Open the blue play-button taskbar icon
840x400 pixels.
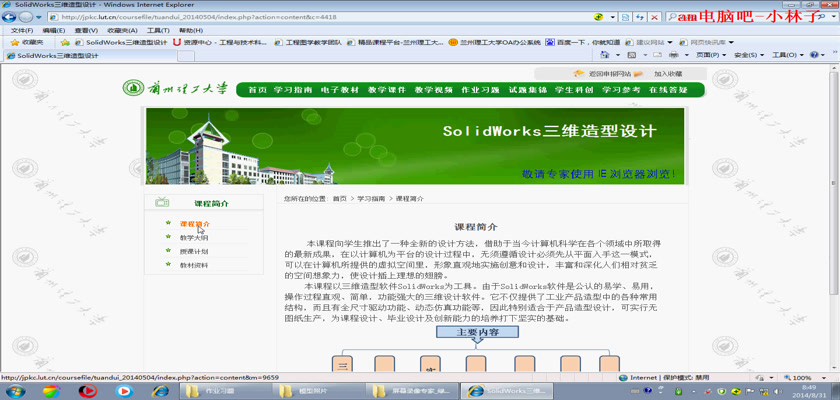[x=124, y=391]
